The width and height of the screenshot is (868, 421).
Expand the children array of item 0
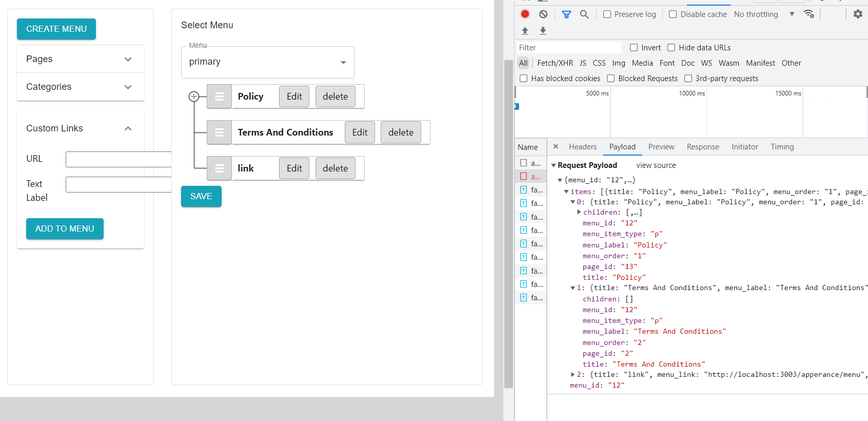click(x=579, y=212)
